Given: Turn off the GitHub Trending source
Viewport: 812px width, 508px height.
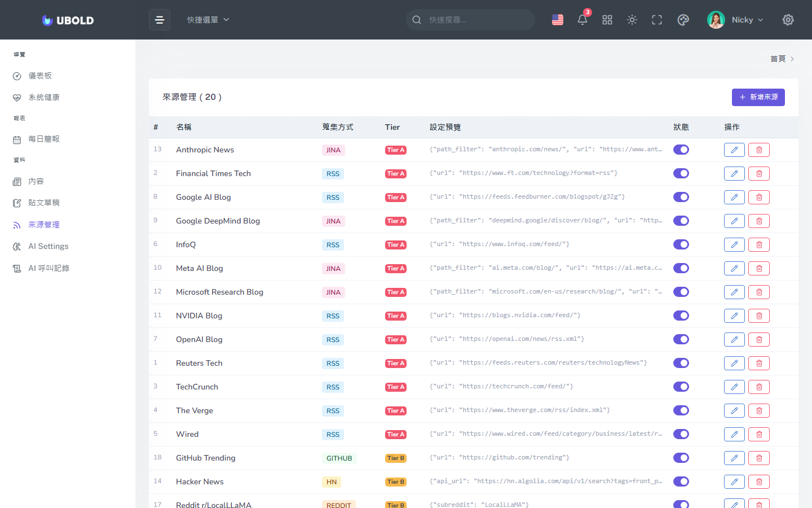Looking at the screenshot, I should point(681,458).
